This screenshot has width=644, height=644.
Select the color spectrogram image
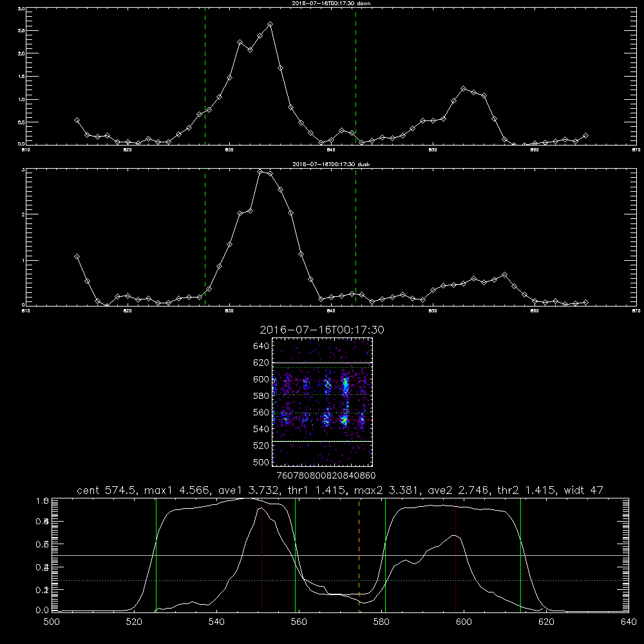322,402
